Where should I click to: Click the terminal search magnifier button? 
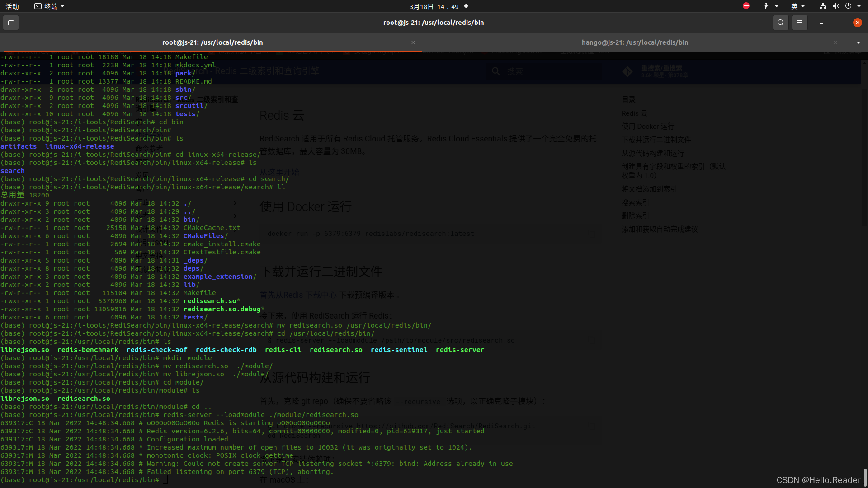pyautogui.click(x=780, y=23)
